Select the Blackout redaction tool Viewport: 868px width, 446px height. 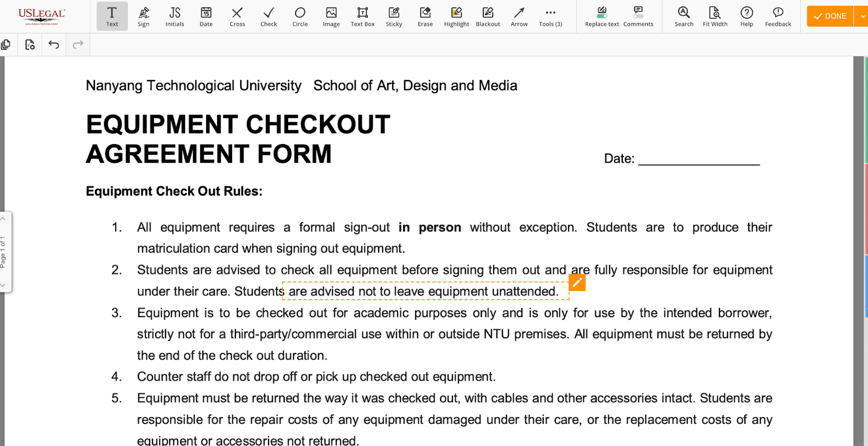point(488,16)
